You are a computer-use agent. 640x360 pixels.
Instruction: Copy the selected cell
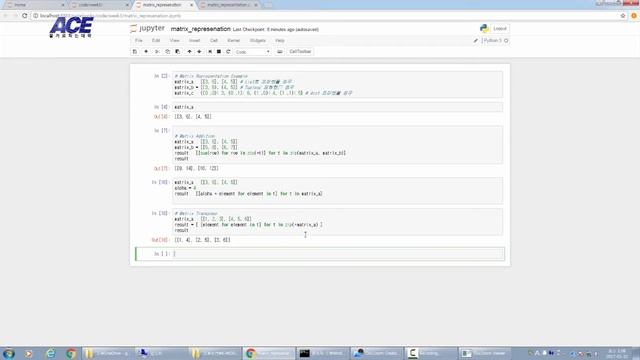[x=167, y=52]
